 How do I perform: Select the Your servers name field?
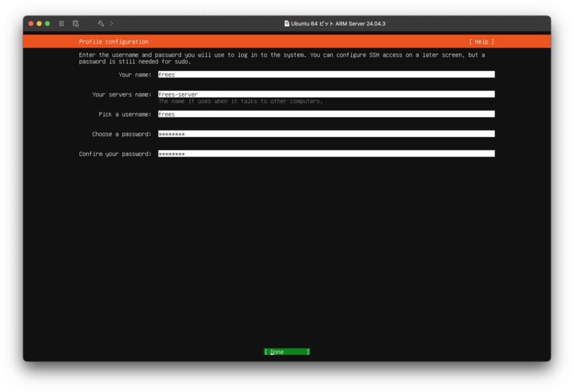pyautogui.click(x=326, y=94)
